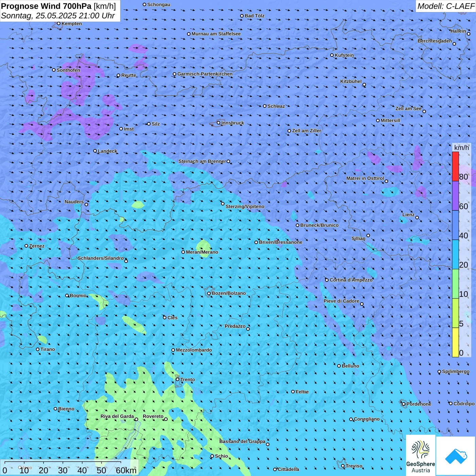Click the 'Imst' label
476x476 pixels.
pos(129,129)
